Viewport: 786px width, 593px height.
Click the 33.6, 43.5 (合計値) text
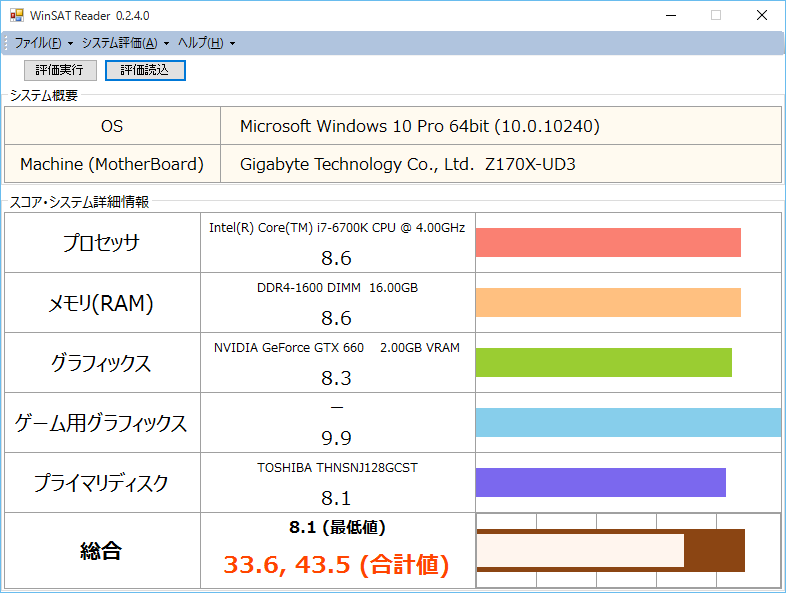[x=336, y=564]
